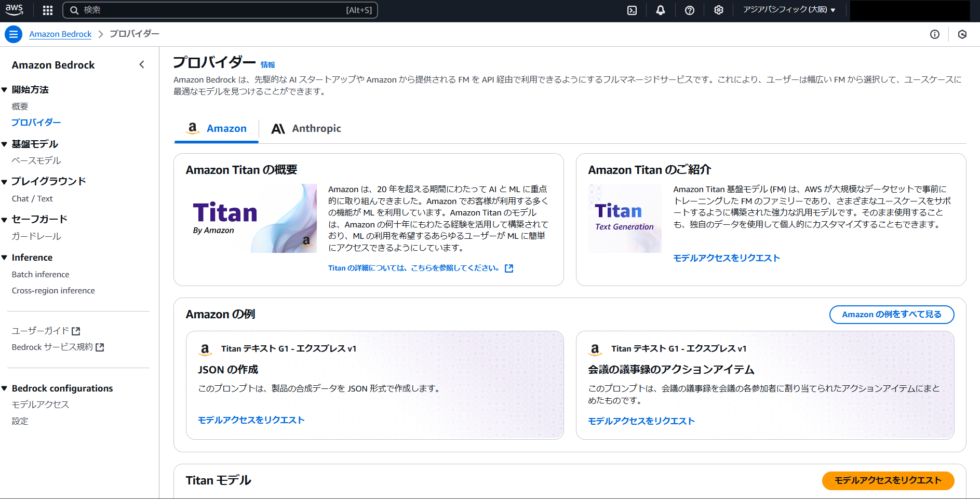Open the settings gear in top bar

tap(719, 10)
